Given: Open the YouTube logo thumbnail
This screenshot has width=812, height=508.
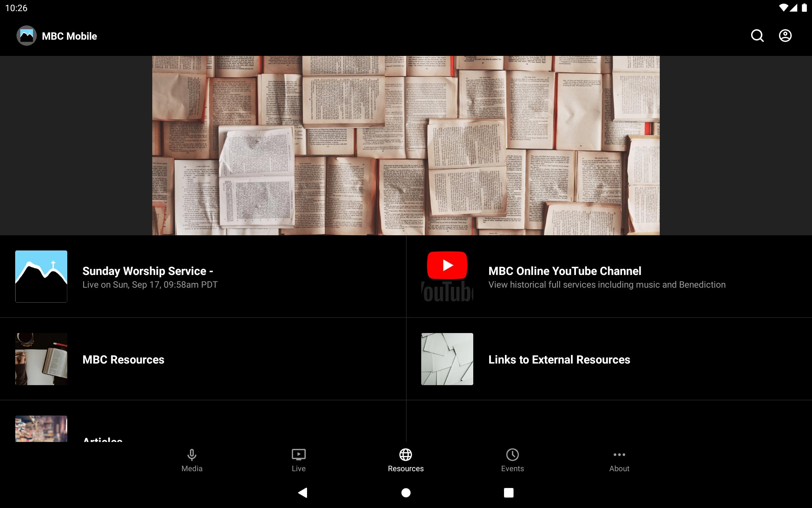Looking at the screenshot, I should click(447, 276).
